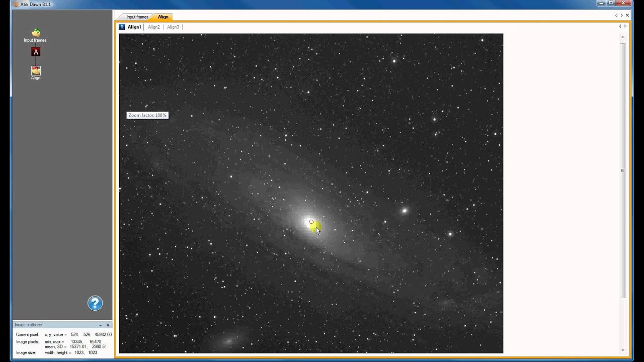
Task: Pin the Image statistics panel
Action: 108,325
